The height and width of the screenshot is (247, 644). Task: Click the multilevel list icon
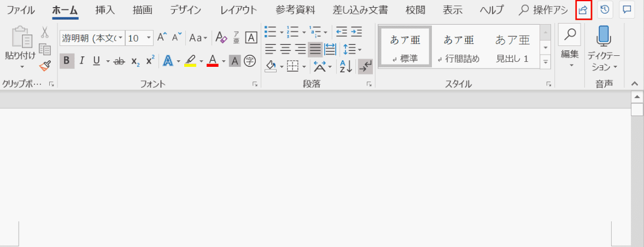(314, 32)
